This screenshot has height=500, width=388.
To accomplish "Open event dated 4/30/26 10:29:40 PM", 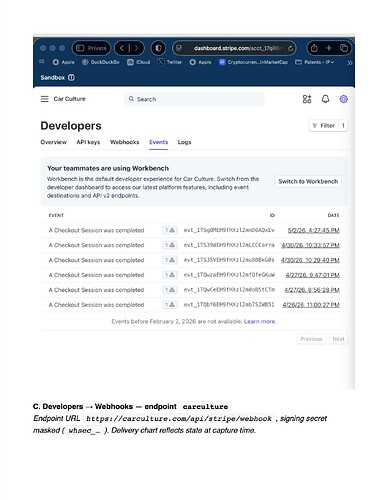I will (x=310, y=260).
